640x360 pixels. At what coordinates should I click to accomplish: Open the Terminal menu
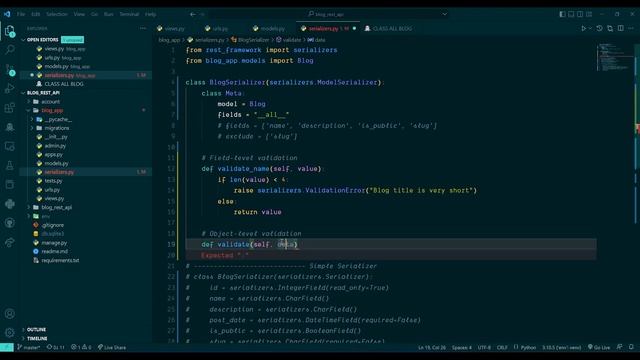pyautogui.click(x=129, y=14)
